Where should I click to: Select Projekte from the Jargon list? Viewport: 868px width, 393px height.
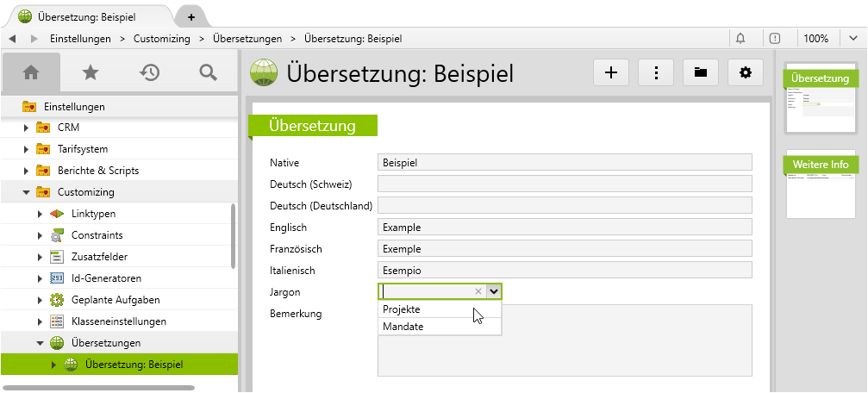click(402, 309)
